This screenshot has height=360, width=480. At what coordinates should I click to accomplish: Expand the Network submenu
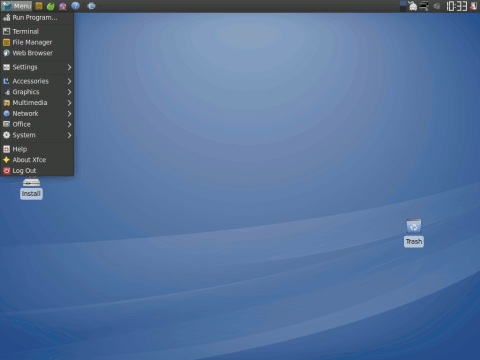[37, 113]
